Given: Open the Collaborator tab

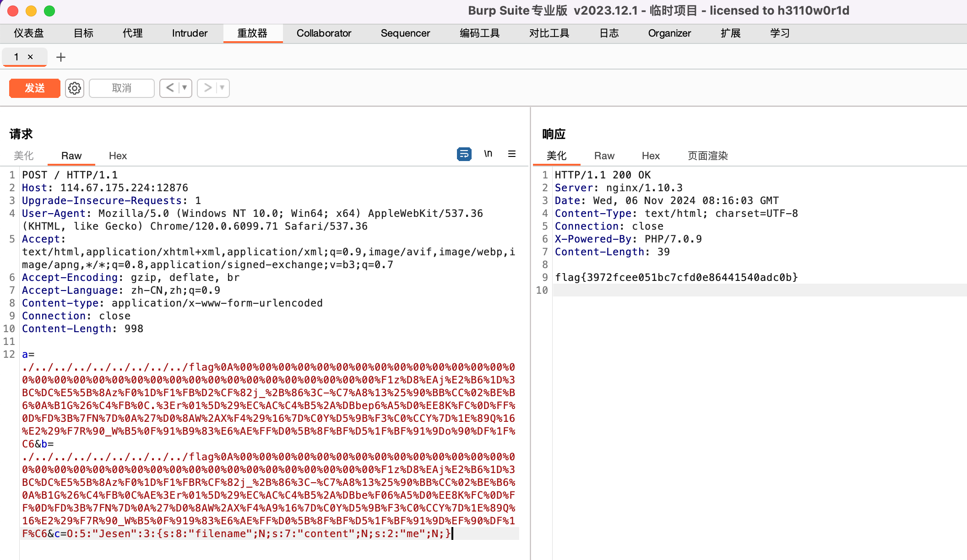Looking at the screenshot, I should click(324, 33).
